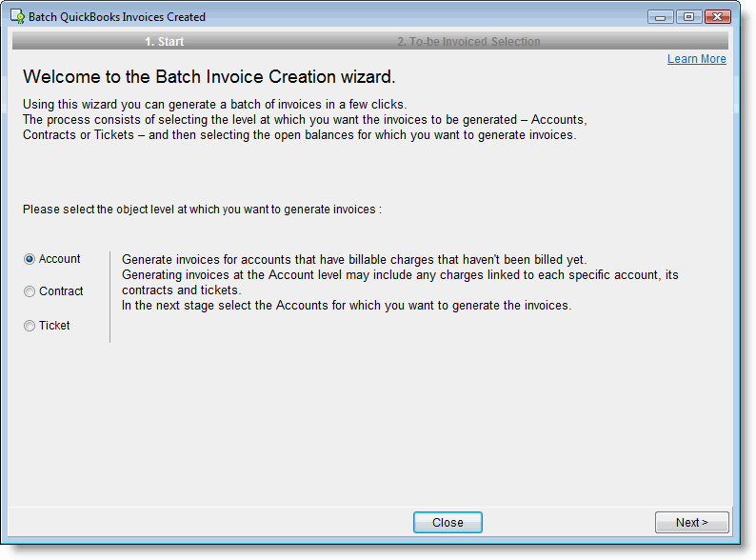Select the Account radio button
This screenshot has width=756, height=560.
click(x=30, y=259)
